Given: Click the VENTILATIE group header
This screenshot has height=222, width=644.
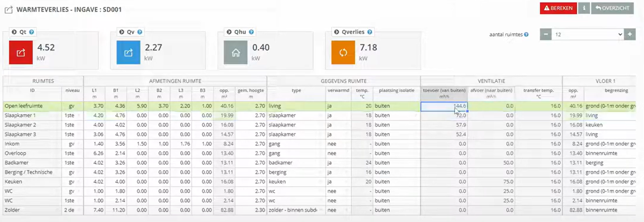Looking at the screenshot, I should [491, 81].
